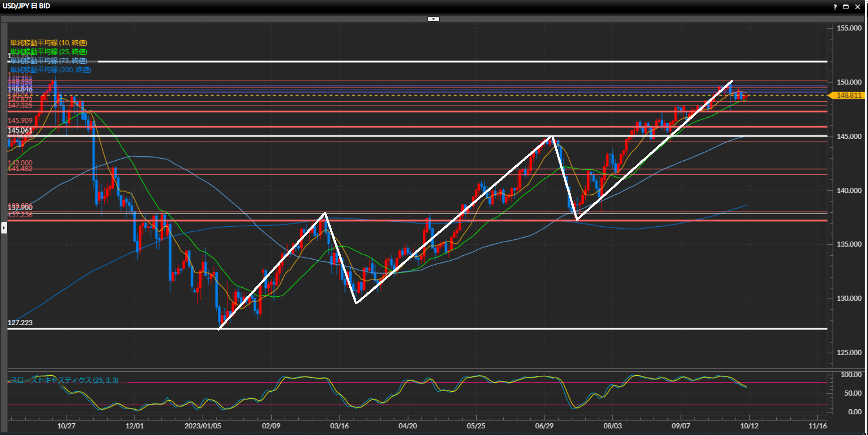Select the 単純移動平均線 (10, 終値) indicator label
Screen dimensions: 868x435
[x=49, y=43]
